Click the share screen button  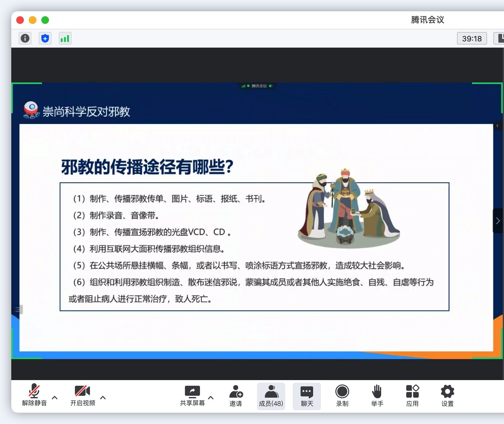pos(192,395)
